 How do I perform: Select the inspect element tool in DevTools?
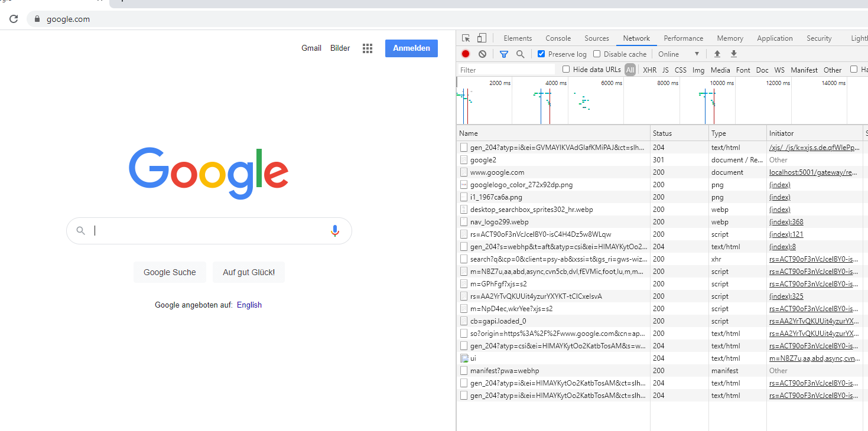pos(466,37)
